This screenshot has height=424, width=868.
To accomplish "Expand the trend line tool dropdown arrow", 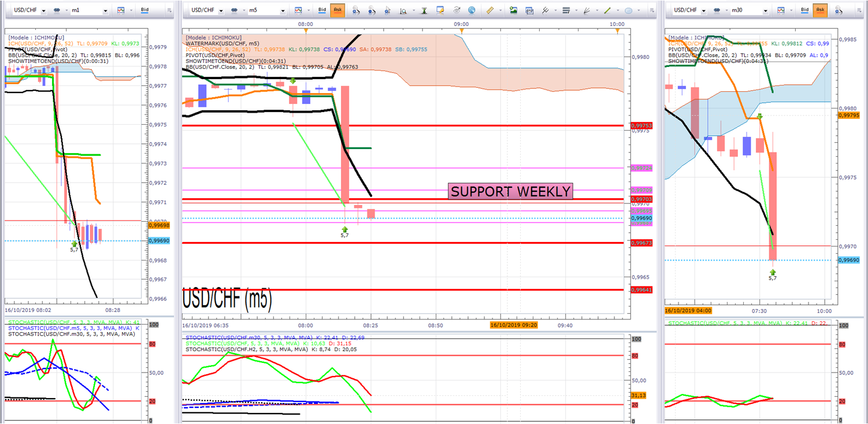I will [x=617, y=10].
